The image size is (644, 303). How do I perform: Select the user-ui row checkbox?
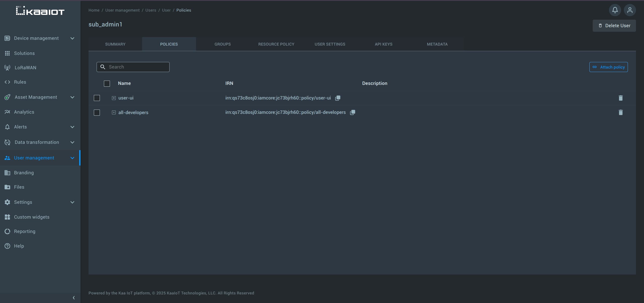point(97,98)
